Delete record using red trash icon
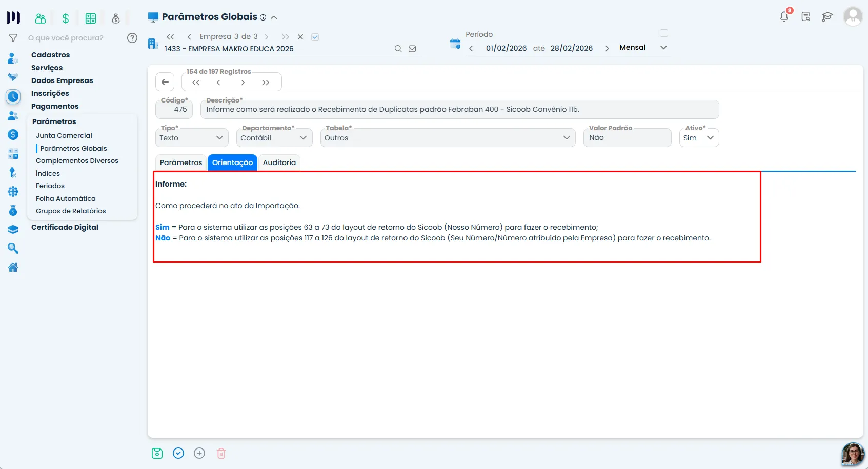The image size is (868, 469). point(221,453)
